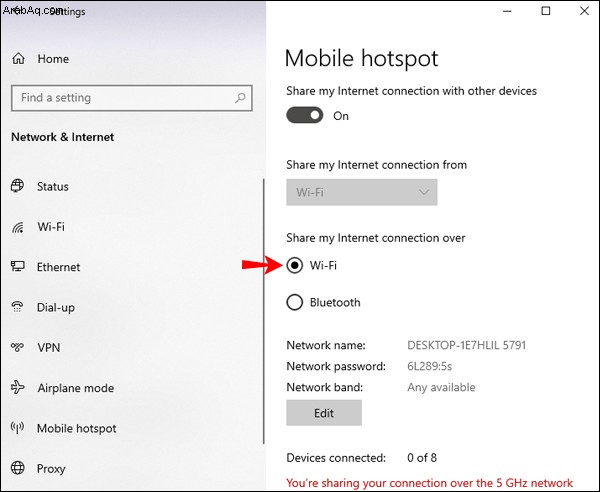Image resolution: width=600 pixels, height=492 pixels.
Task: Click the network name DESKTOP-1E7HLIL 5791
Action: [x=466, y=345]
